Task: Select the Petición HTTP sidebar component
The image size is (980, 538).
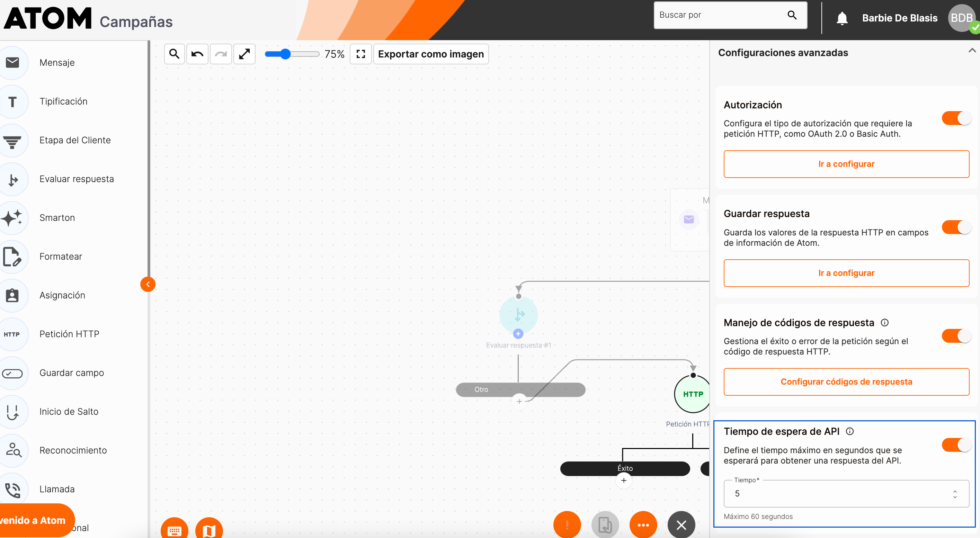Action: (69, 334)
